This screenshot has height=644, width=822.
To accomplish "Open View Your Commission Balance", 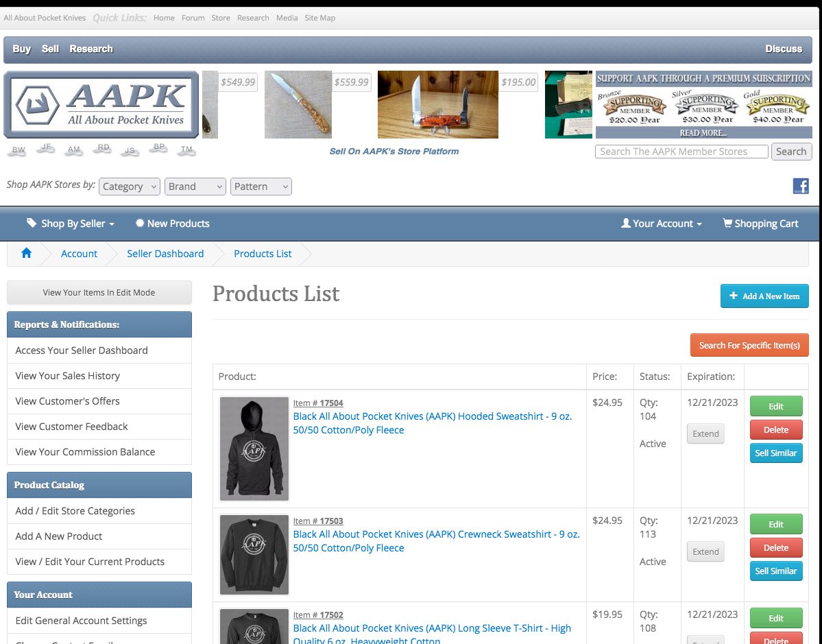I will (x=99, y=451).
